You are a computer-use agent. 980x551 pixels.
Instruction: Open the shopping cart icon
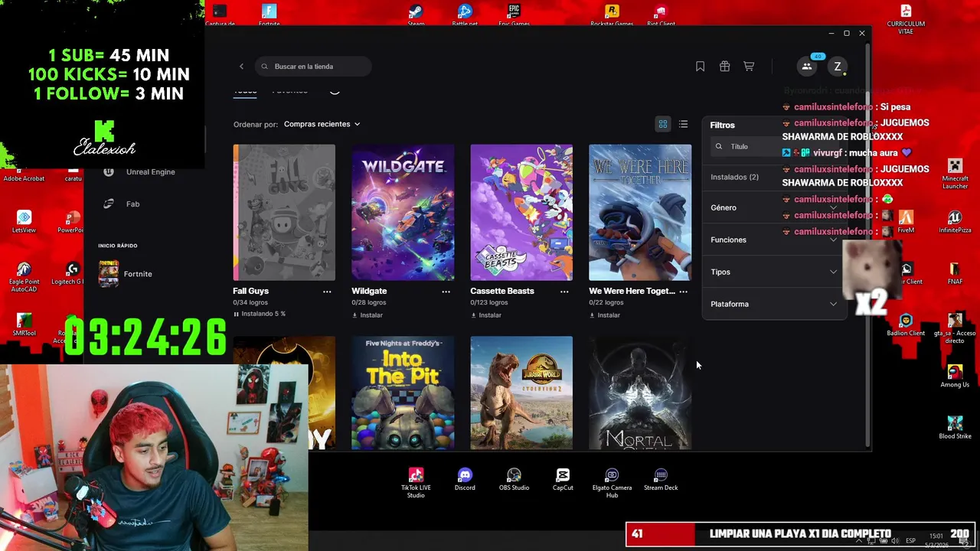749,67
